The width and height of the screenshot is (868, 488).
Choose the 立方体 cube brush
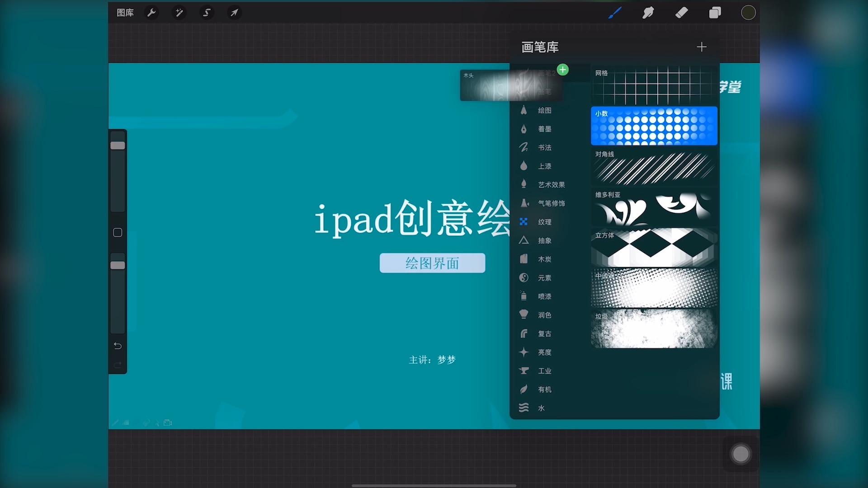[x=654, y=248]
